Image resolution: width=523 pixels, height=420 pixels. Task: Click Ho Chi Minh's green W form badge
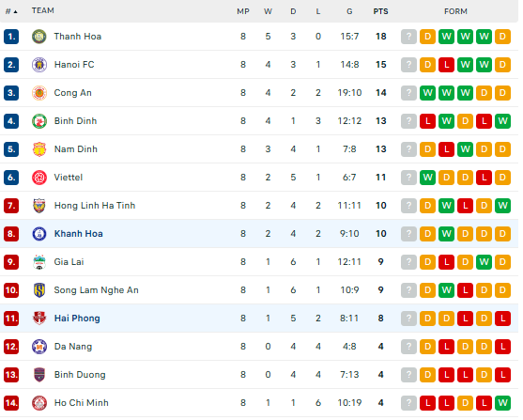(502, 403)
